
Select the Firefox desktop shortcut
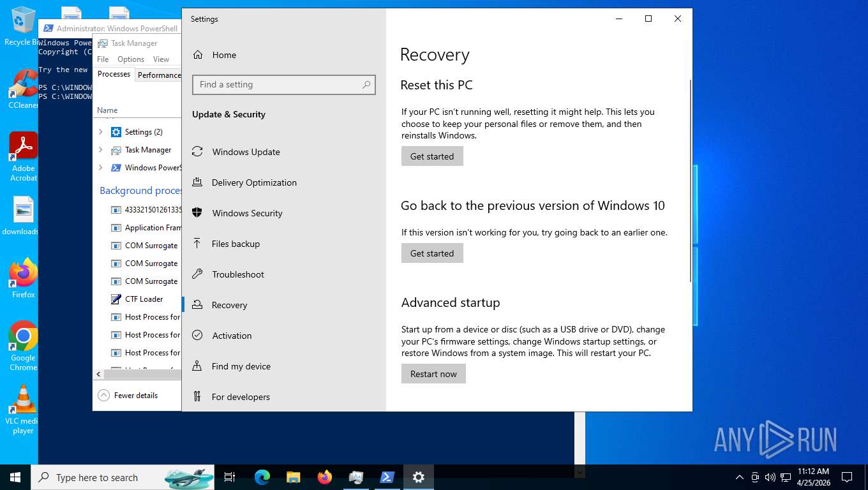[x=24, y=279]
